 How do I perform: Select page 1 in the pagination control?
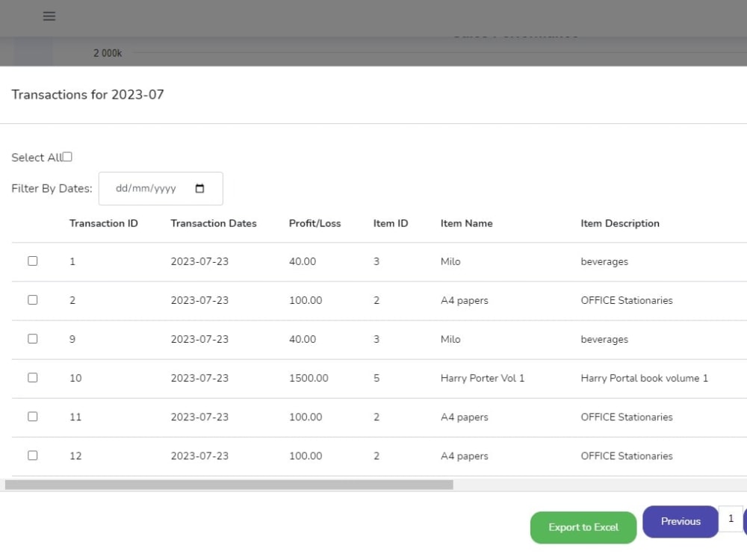point(731,519)
